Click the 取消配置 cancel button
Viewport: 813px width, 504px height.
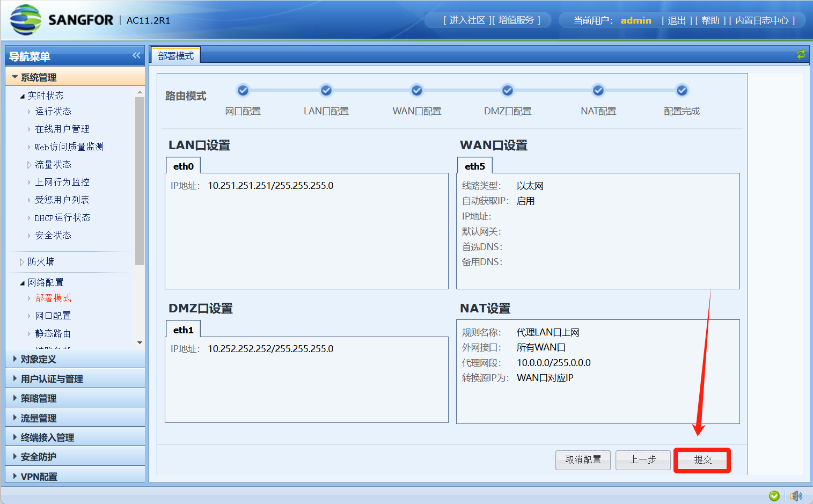click(x=583, y=460)
